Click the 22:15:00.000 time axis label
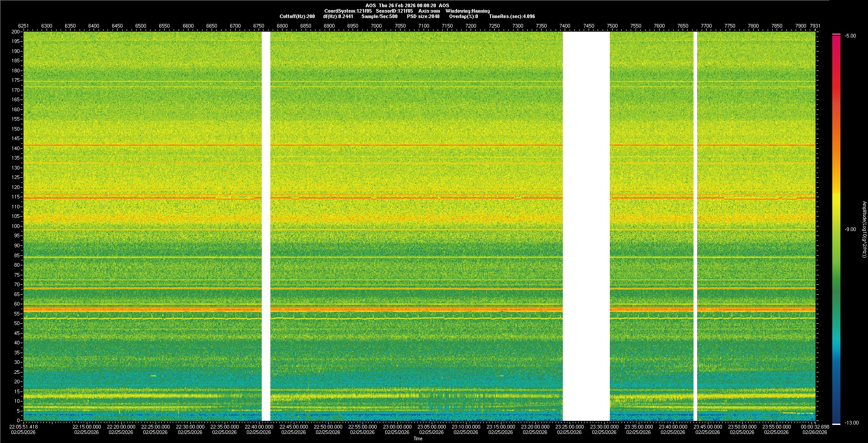Screen dimensions: 868x443 pyautogui.click(x=87, y=427)
